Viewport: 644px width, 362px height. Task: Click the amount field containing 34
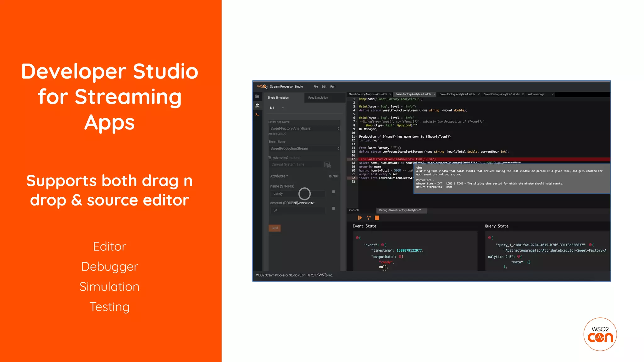pyautogui.click(x=297, y=210)
